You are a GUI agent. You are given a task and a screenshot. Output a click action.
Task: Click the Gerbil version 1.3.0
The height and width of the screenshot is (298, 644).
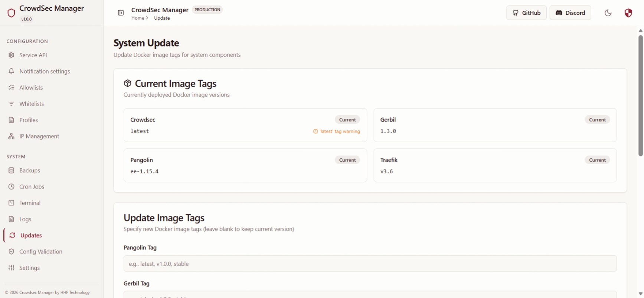pyautogui.click(x=388, y=131)
